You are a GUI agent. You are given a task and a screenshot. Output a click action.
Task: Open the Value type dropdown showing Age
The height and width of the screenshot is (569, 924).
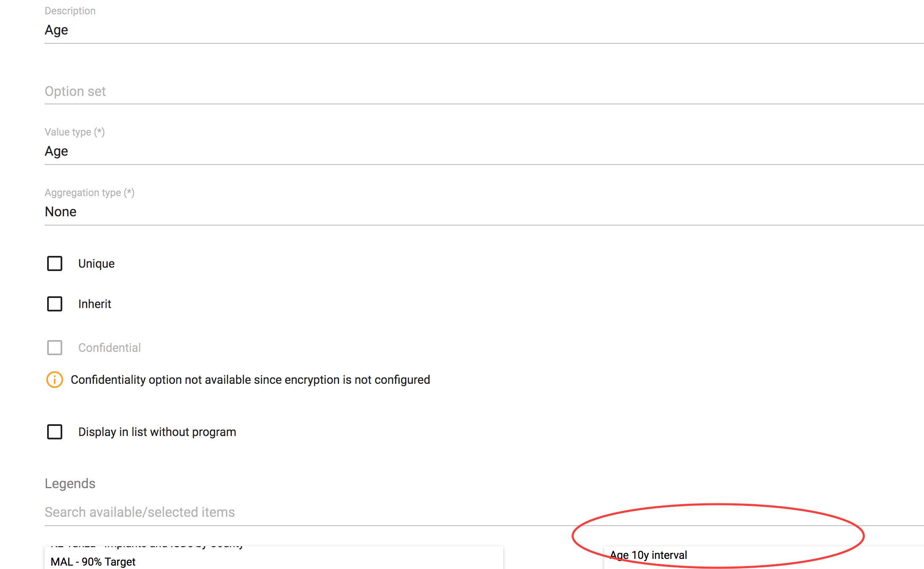click(484, 152)
